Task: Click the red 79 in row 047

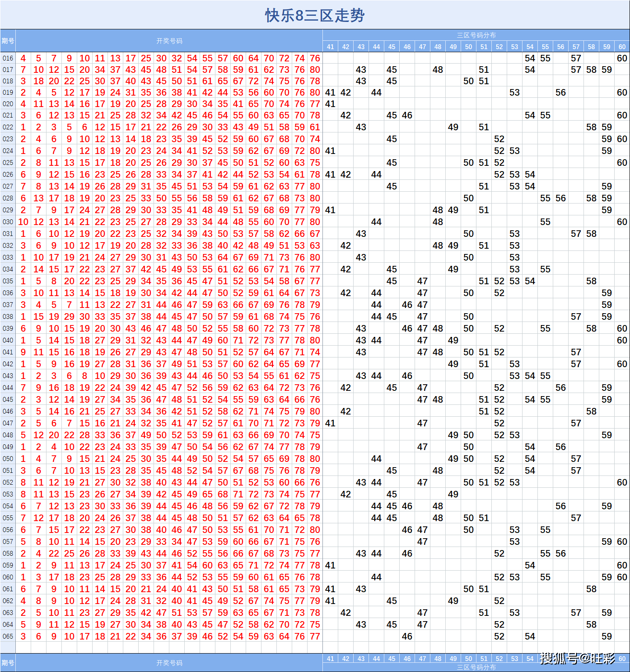Action: pyautogui.click(x=315, y=423)
